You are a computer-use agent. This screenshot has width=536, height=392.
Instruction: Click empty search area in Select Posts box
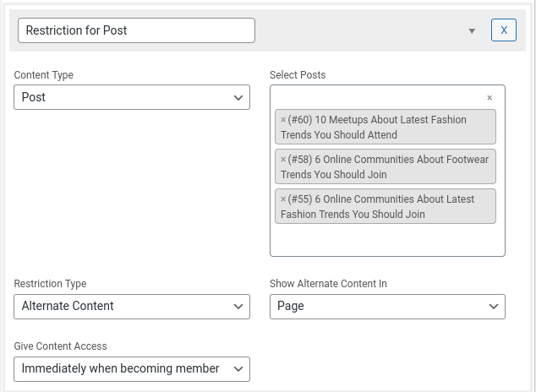387,239
